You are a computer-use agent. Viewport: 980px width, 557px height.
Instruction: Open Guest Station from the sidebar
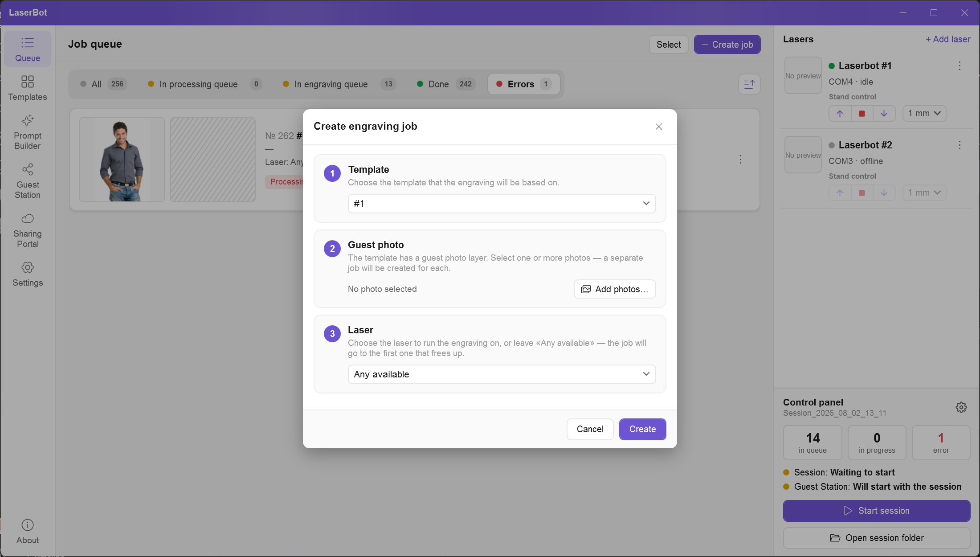click(x=28, y=181)
